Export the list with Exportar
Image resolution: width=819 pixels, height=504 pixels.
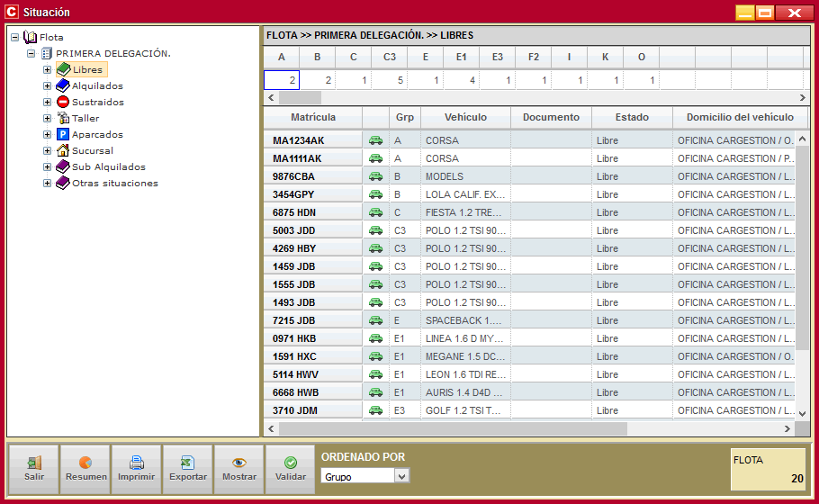(188, 469)
